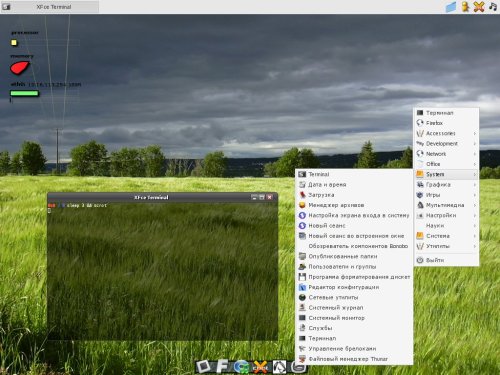Click the crossed yellow X tray icon

479,7
